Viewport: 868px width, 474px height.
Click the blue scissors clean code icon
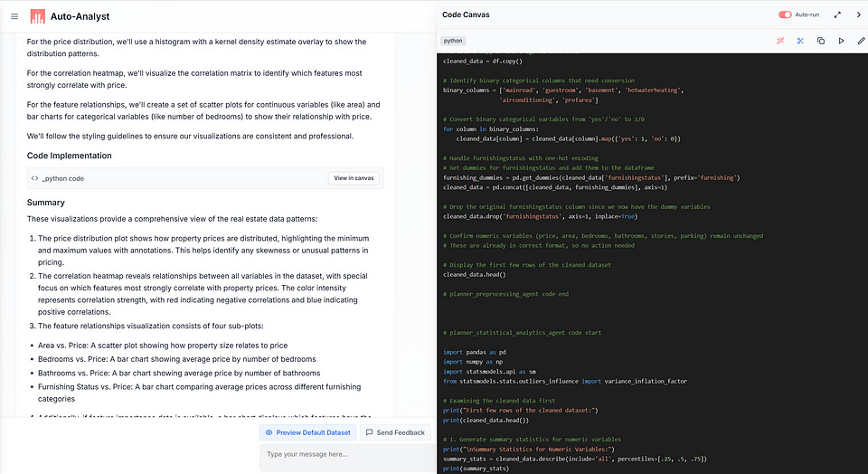coord(800,41)
